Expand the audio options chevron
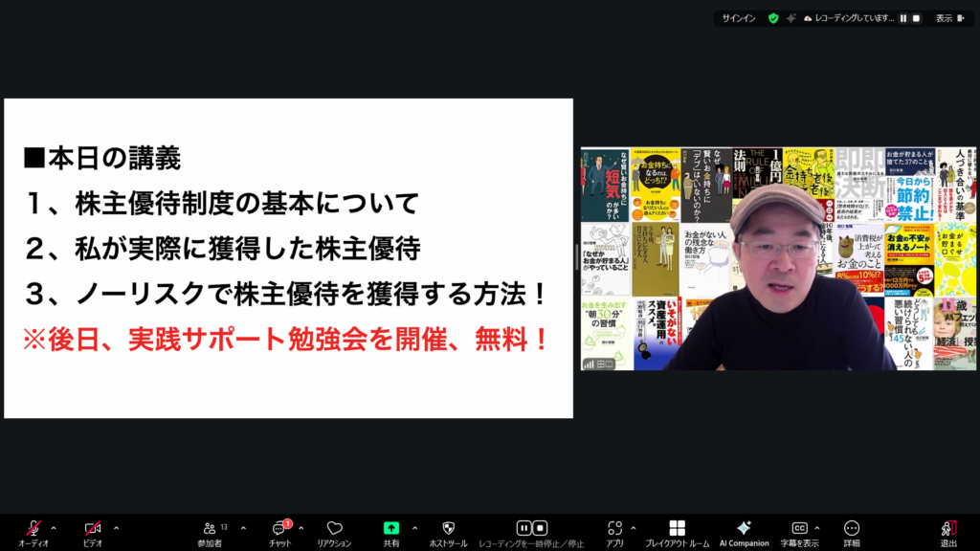Viewport: 980px width, 551px height. [54, 527]
